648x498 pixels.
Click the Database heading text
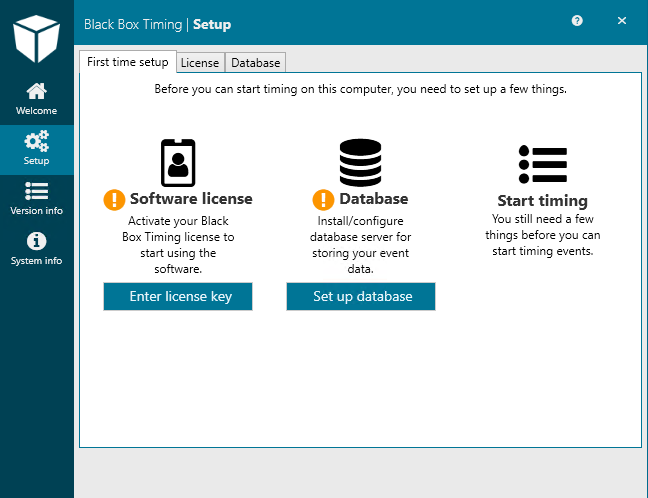click(x=374, y=199)
